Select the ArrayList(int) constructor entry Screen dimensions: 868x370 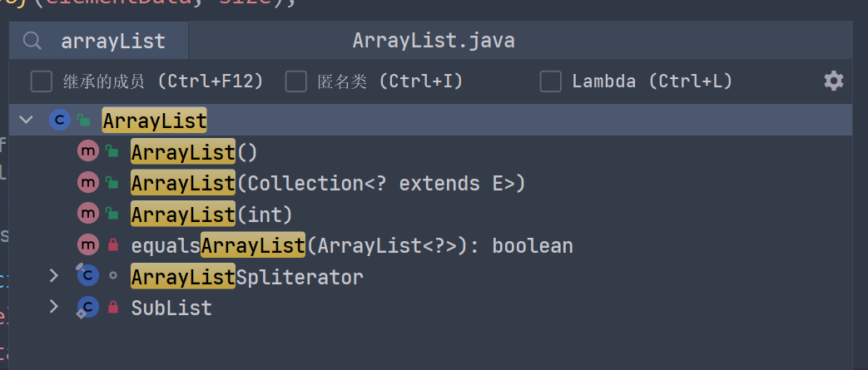(x=211, y=215)
